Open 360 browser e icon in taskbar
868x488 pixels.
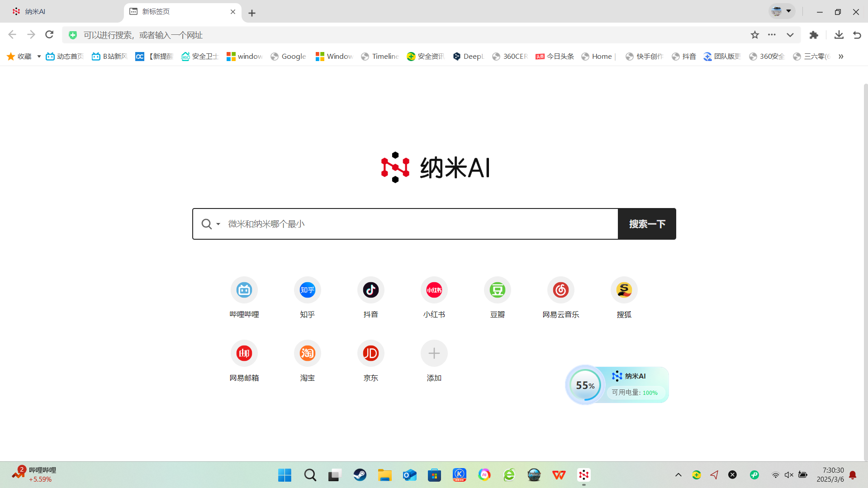[509, 475]
